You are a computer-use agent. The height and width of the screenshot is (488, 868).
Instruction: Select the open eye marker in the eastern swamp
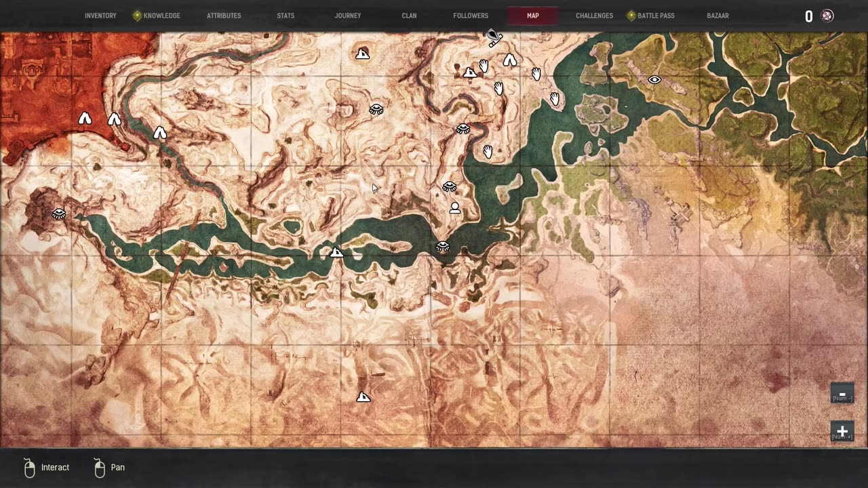point(654,79)
